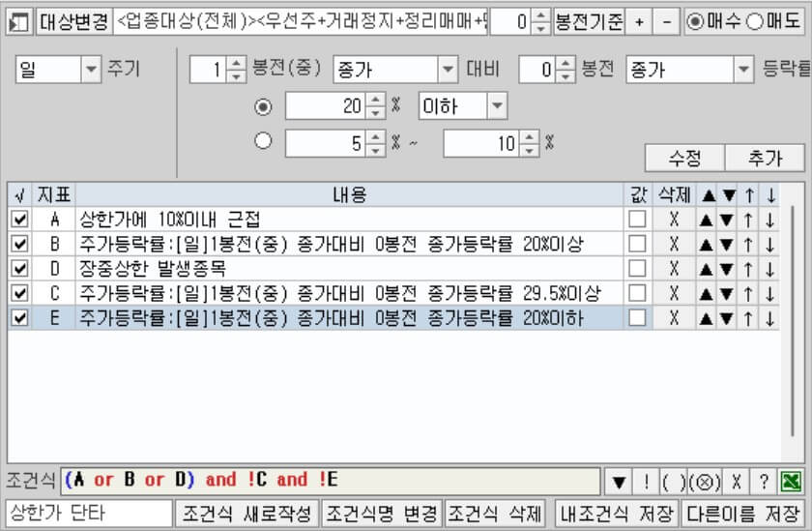This screenshot has height=531, width=812.
Task: Delete row E with its X button
Action: click(674, 318)
